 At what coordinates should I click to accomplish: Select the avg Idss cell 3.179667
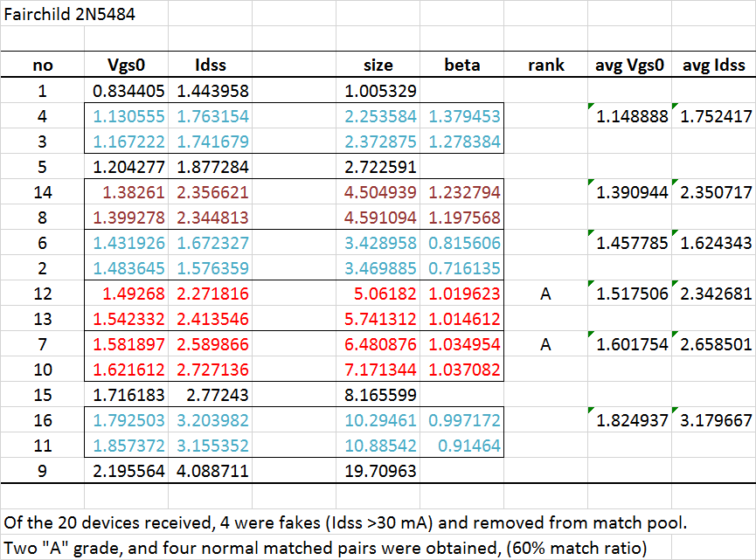pos(713,419)
